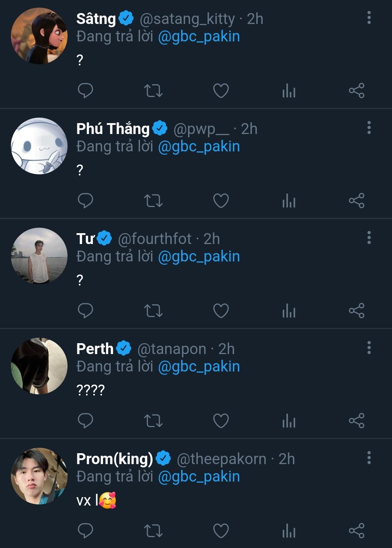Retweet Phú Thắng's reply
This screenshot has width=392, height=548.
[153, 200]
